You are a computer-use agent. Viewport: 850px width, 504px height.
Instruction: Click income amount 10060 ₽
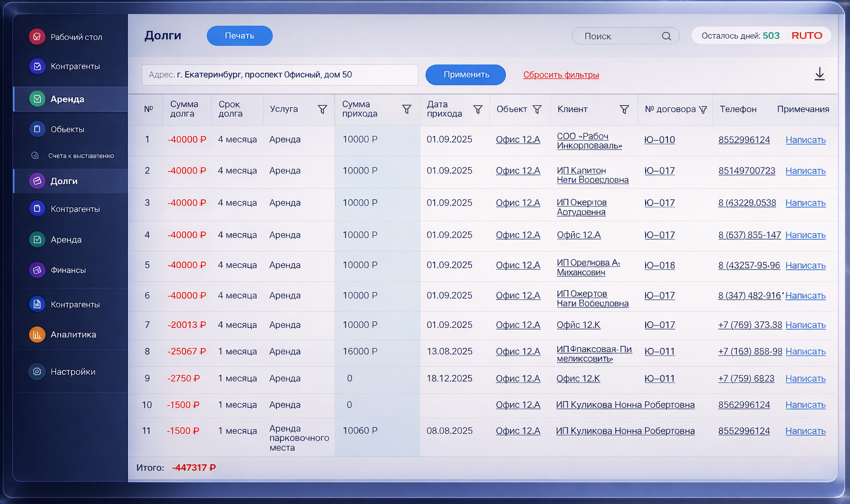[360, 431]
